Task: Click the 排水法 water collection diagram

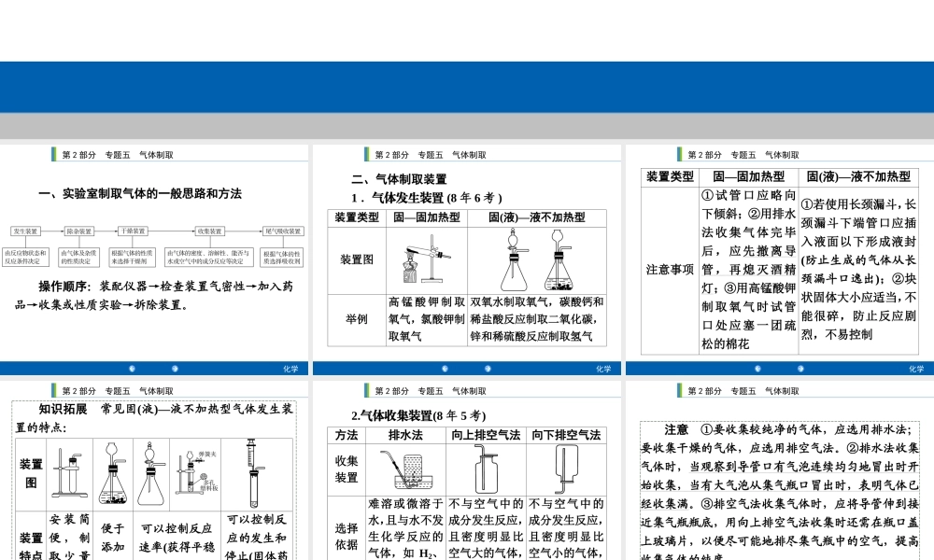Action: [407, 471]
